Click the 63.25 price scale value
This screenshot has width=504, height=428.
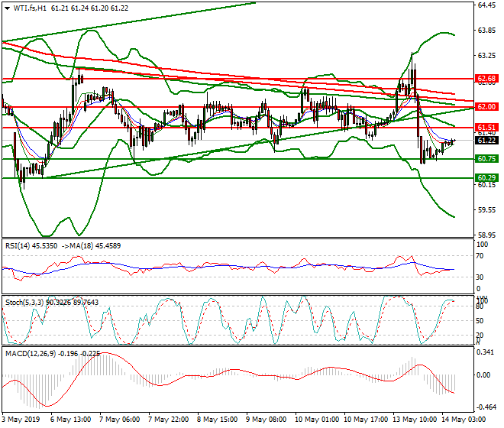pyautogui.click(x=486, y=56)
